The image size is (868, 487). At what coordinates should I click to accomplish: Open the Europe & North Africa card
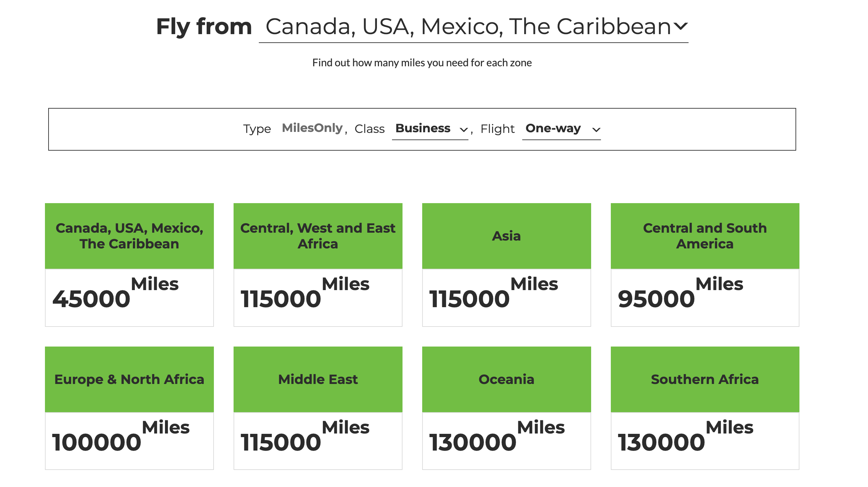[x=129, y=379]
